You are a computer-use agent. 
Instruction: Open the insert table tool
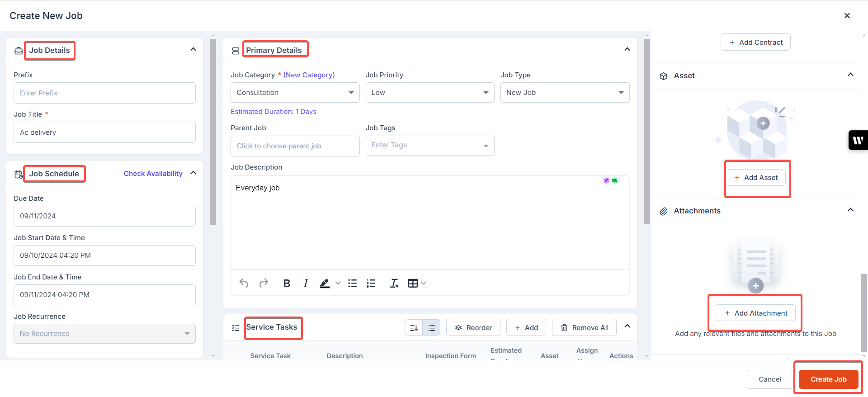pyautogui.click(x=413, y=283)
